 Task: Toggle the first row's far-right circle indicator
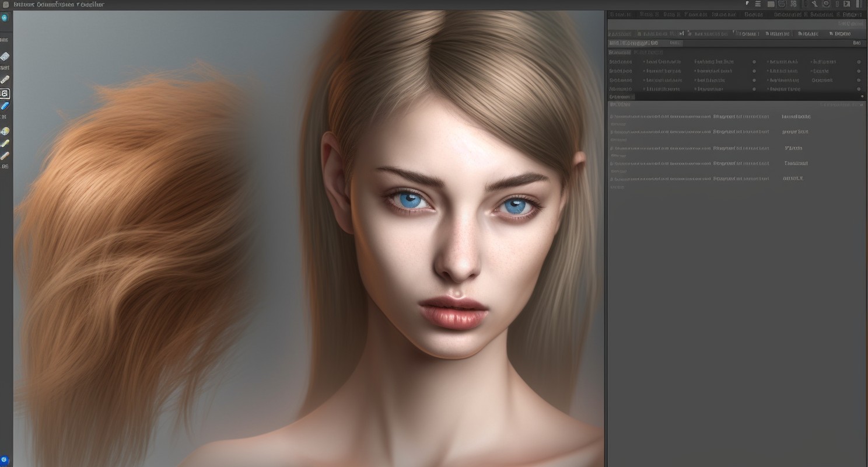[x=859, y=62]
